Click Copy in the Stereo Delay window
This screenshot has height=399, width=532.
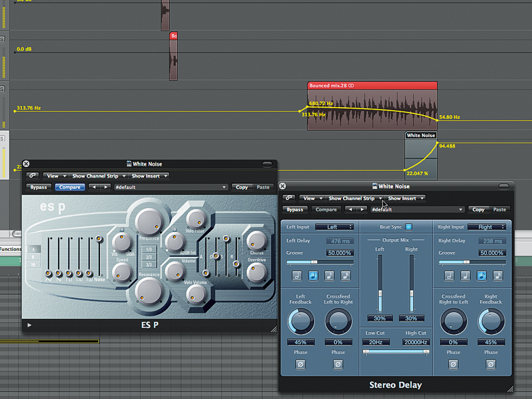(478, 210)
